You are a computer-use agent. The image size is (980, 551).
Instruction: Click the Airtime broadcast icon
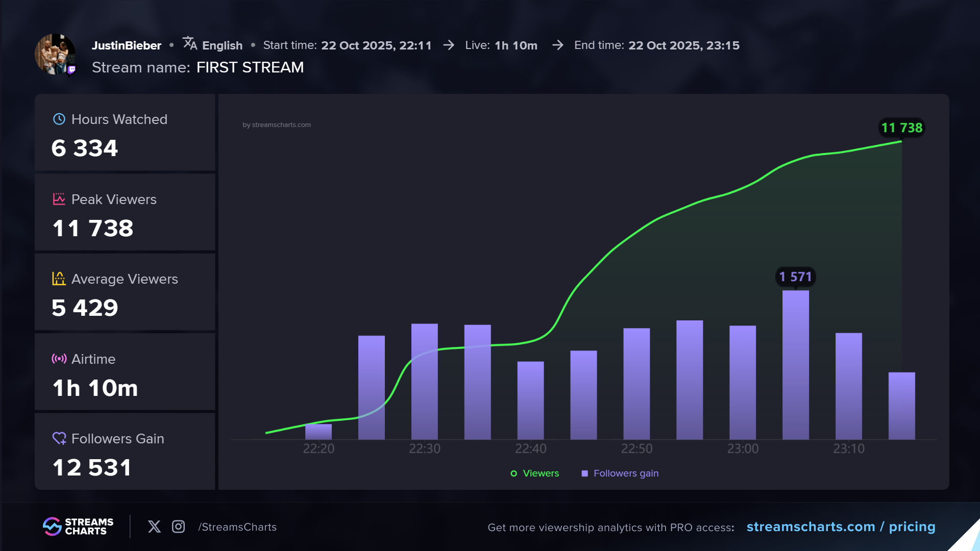click(59, 359)
